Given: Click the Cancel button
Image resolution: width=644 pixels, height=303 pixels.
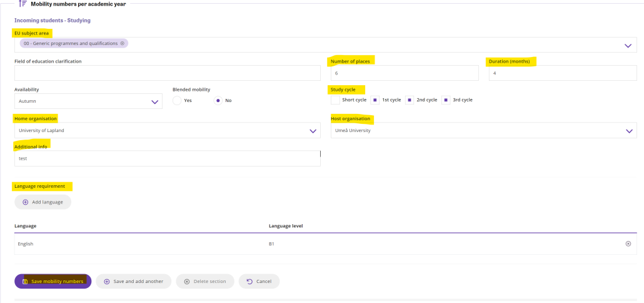Looking at the screenshot, I should click(x=259, y=282).
